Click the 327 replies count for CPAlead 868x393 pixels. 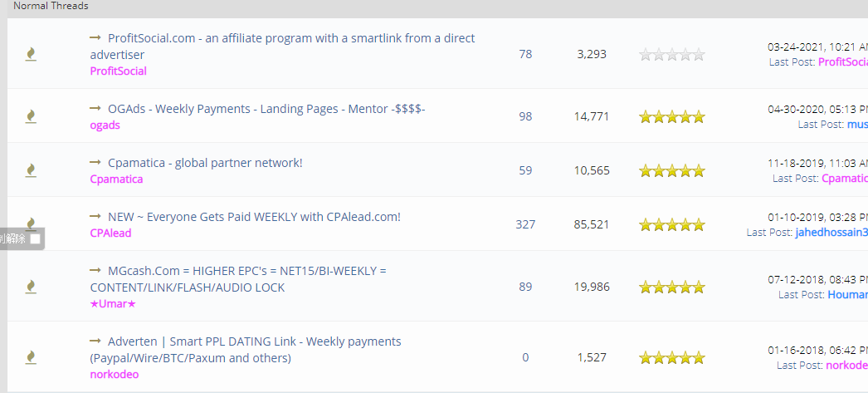[525, 224]
